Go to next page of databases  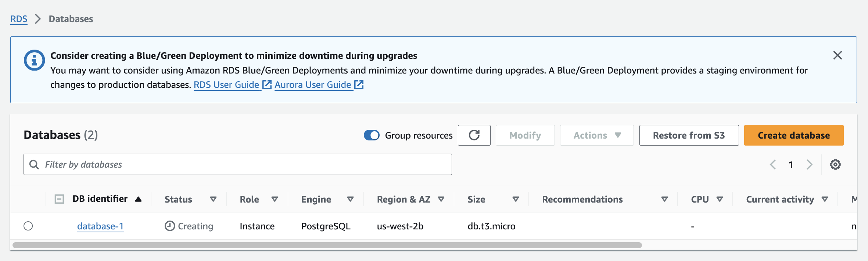[809, 164]
